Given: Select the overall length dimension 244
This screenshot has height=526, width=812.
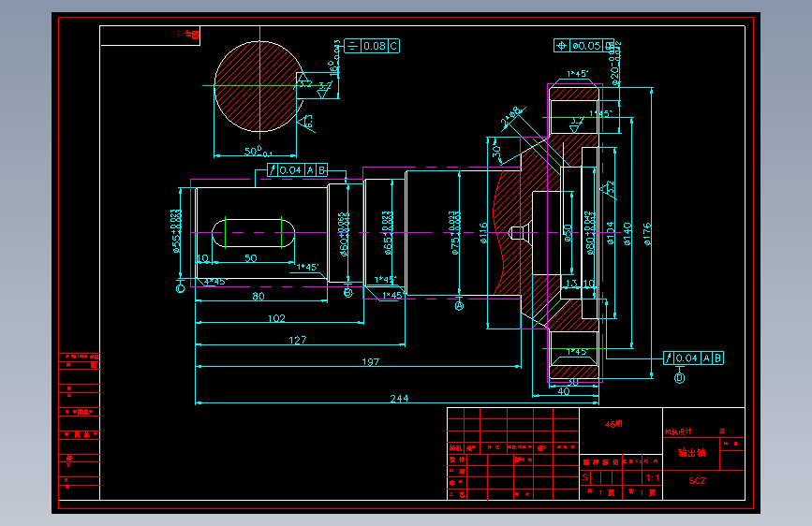Looking at the screenshot, I should click(x=399, y=398).
